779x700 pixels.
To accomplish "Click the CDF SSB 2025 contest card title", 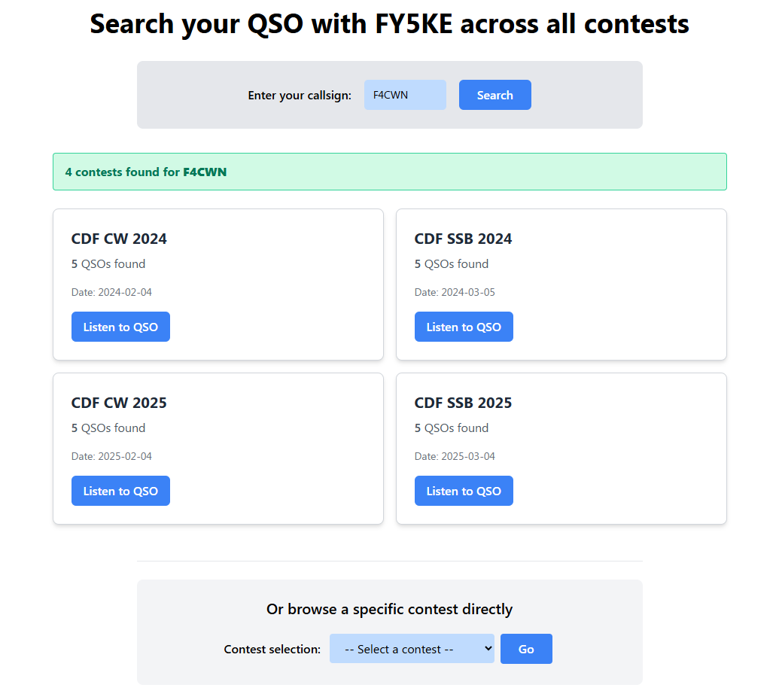I will (463, 403).
